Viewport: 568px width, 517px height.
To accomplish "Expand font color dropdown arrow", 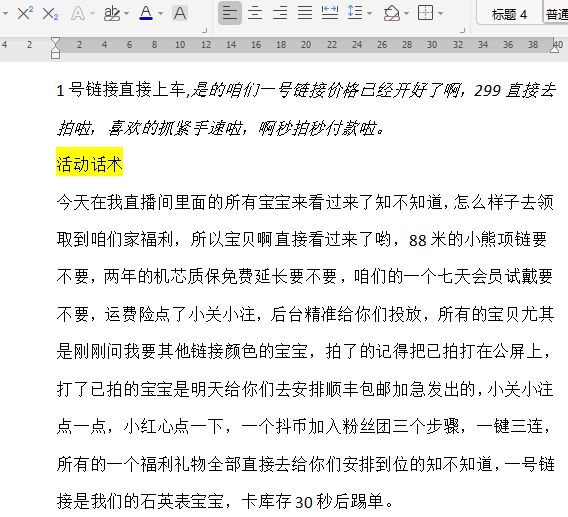I will coord(160,14).
